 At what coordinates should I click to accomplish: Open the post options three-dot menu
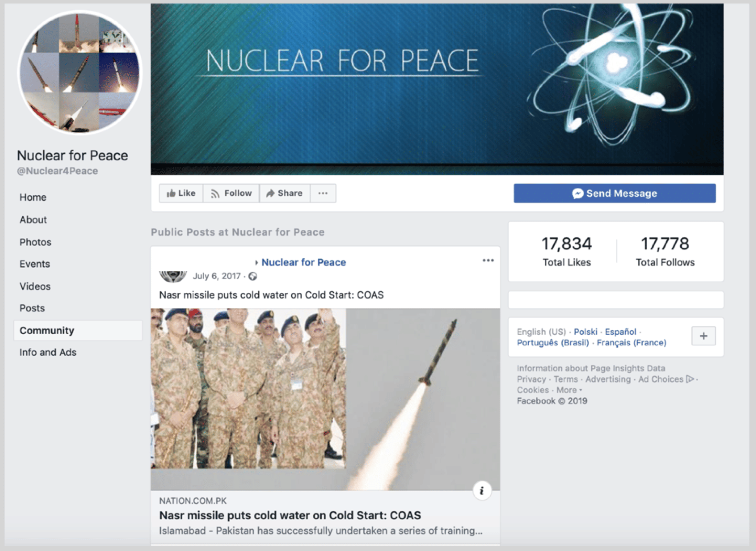[x=488, y=261]
